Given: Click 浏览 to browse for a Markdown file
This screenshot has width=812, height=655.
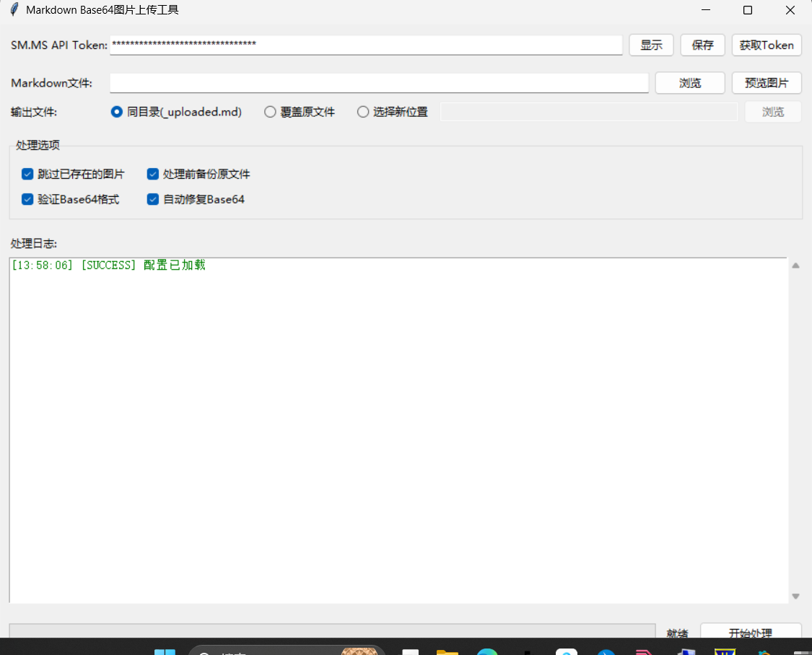Looking at the screenshot, I should (x=690, y=82).
